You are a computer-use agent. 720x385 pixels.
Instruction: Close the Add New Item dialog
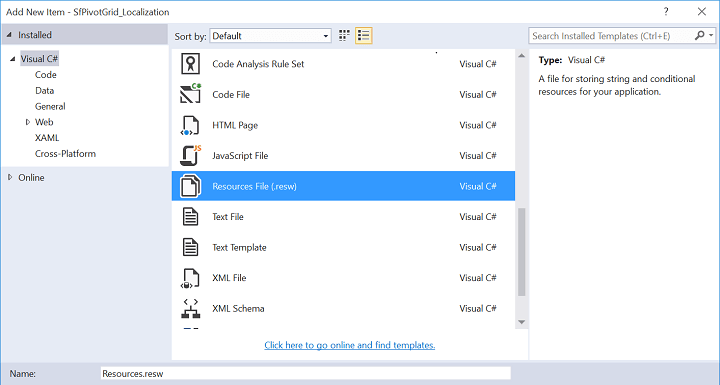click(x=702, y=12)
